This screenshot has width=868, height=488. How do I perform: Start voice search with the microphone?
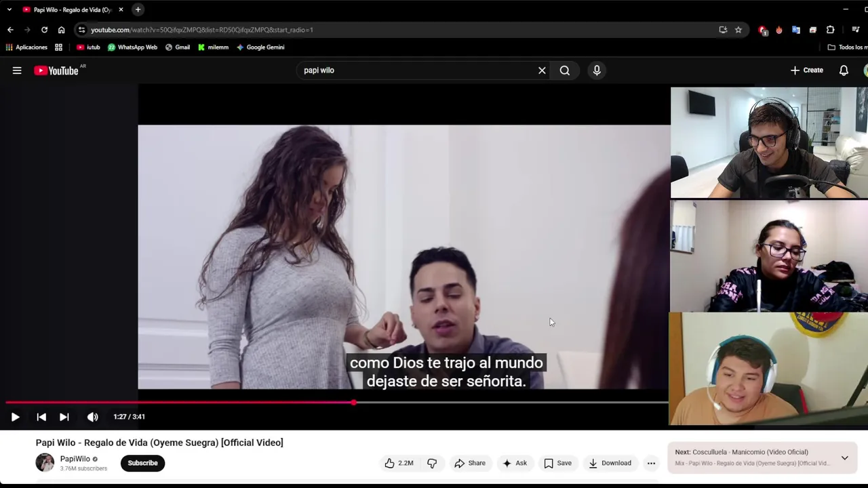click(x=597, y=70)
